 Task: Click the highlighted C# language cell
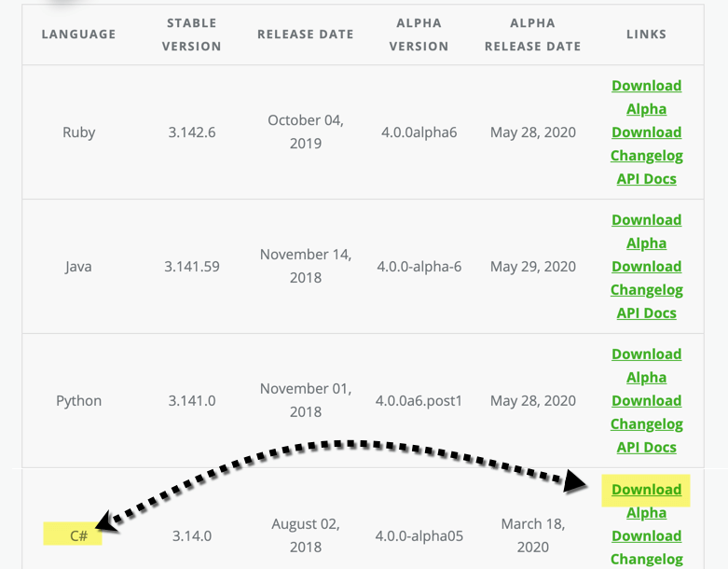pyautogui.click(x=78, y=536)
